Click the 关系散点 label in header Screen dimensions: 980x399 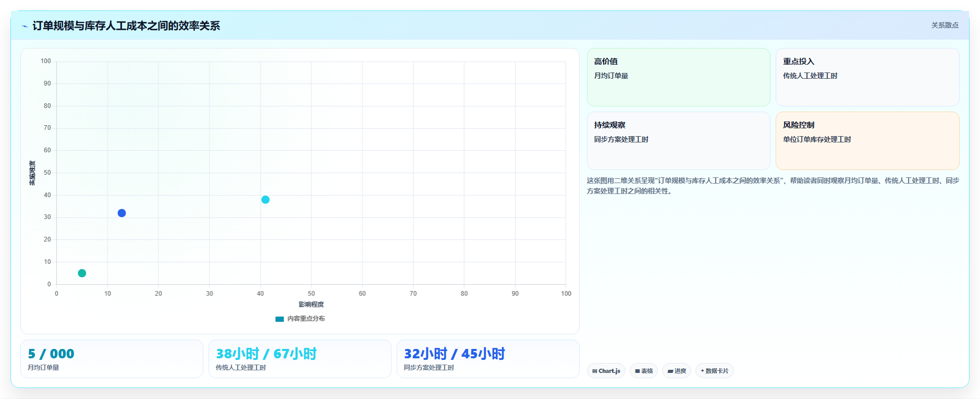pyautogui.click(x=945, y=25)
